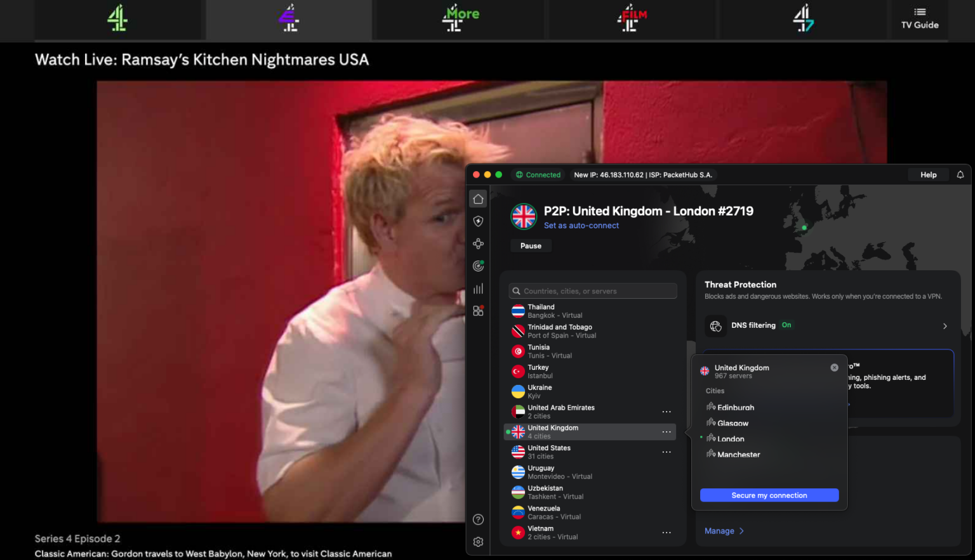This screenshot has width=975, height=560.
Task: Select Glasgow in the cities list
Action: (x=727, y=423)
